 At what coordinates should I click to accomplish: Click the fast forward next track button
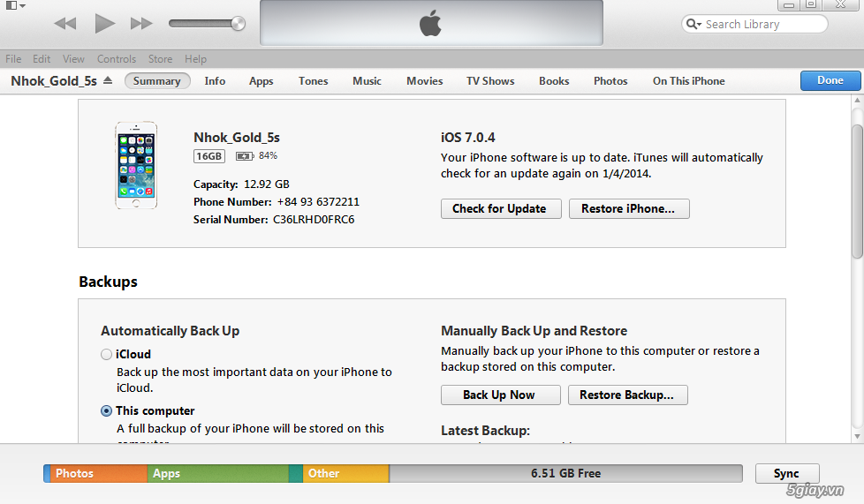pyautogui.click(x=141, y=24)
